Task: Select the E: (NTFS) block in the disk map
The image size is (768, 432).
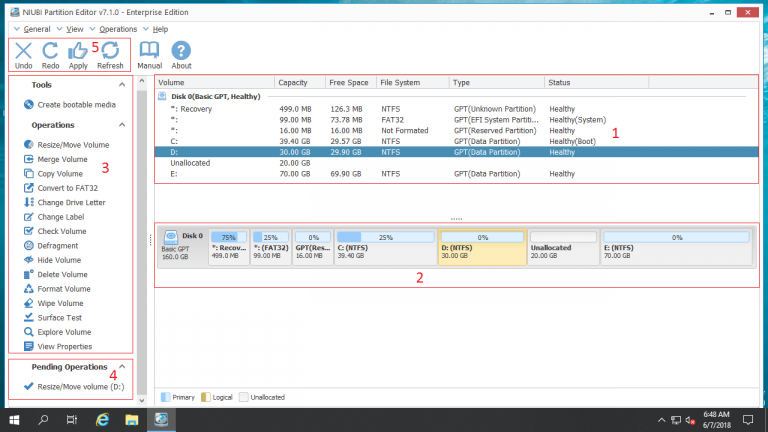Action: point(676,247)
